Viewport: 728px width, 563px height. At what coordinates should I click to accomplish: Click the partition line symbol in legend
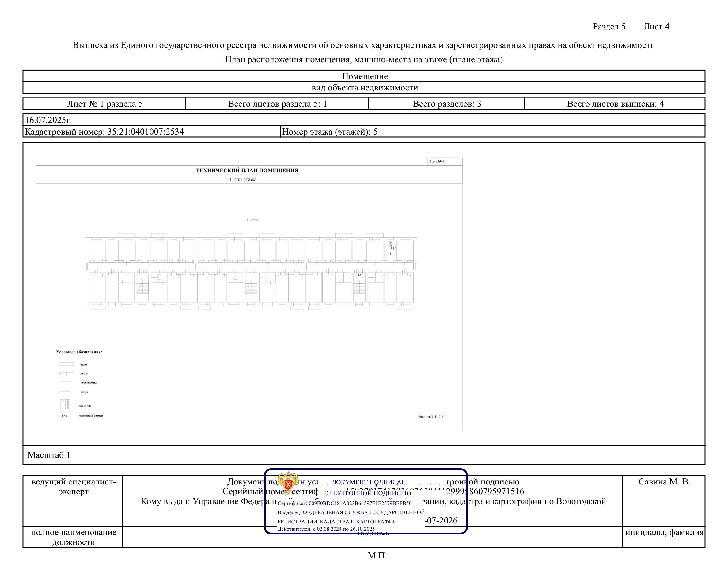[66, 381]
